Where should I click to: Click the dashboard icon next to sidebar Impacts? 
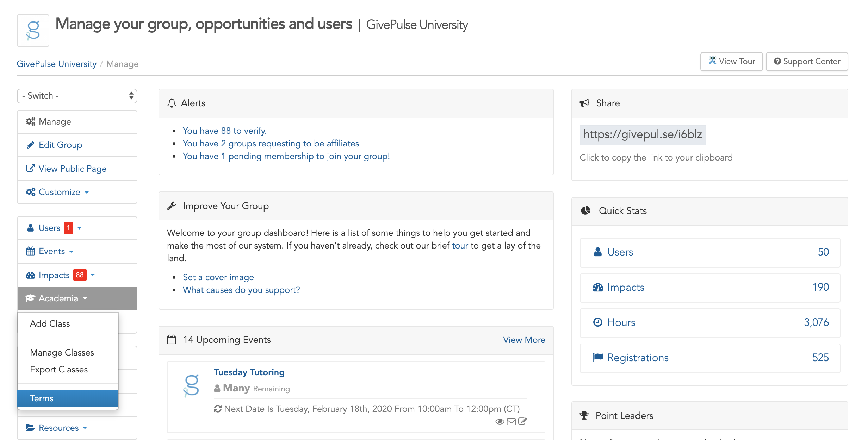click(x=31, y=275)
